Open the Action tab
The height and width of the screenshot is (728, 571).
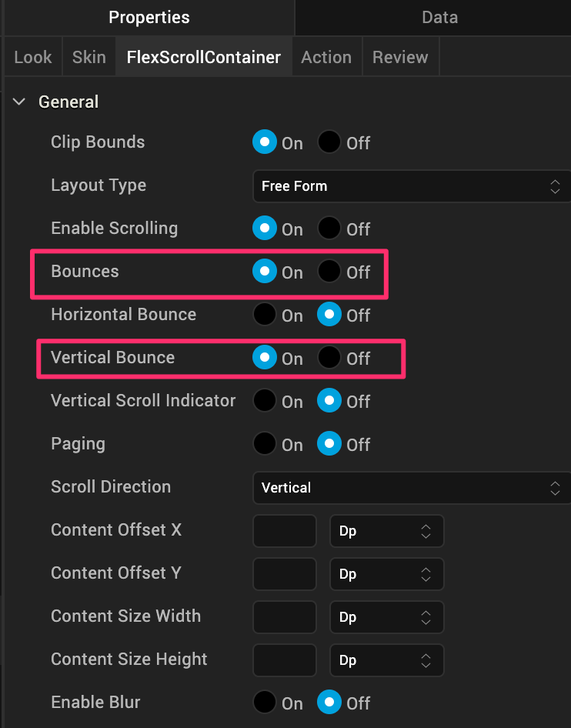[326, 56]
